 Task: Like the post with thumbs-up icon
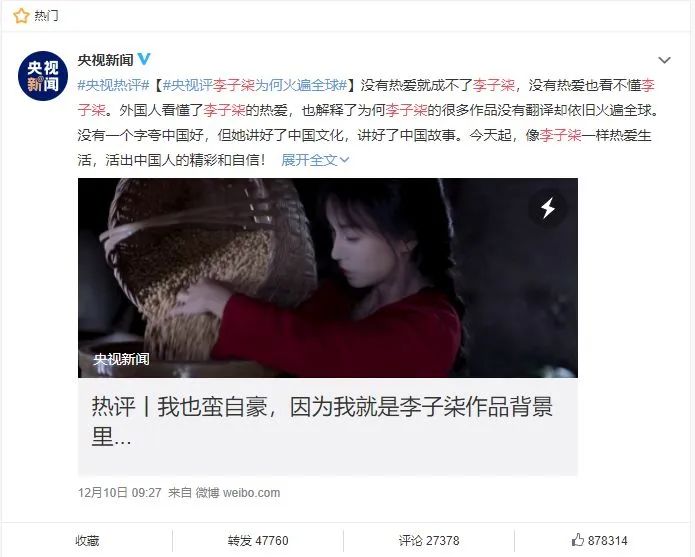(x=578, y=540)
